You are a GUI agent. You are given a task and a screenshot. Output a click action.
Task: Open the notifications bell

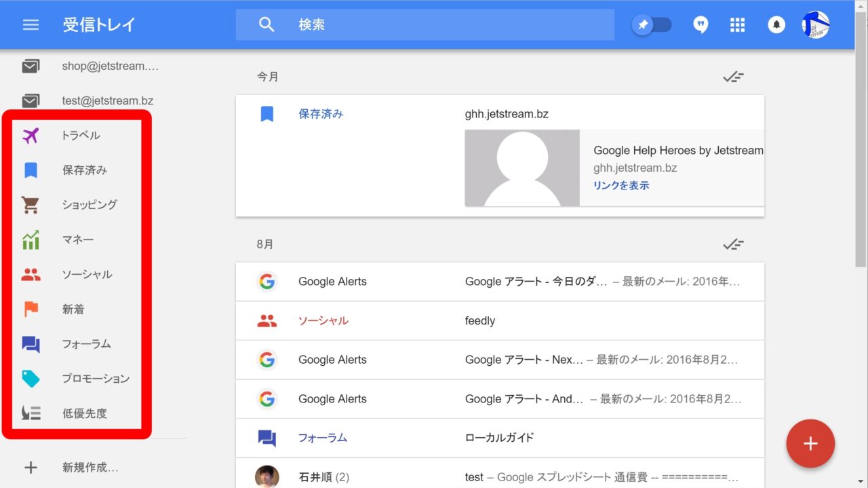tap(776, 25)
